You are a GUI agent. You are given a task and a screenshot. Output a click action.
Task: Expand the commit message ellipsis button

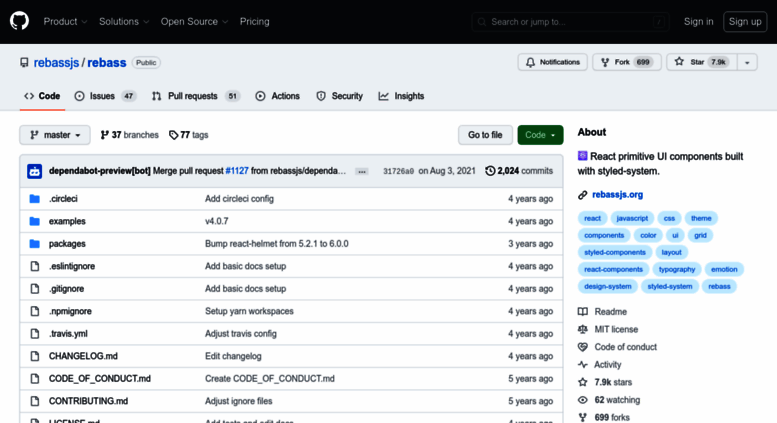(362, 171)
